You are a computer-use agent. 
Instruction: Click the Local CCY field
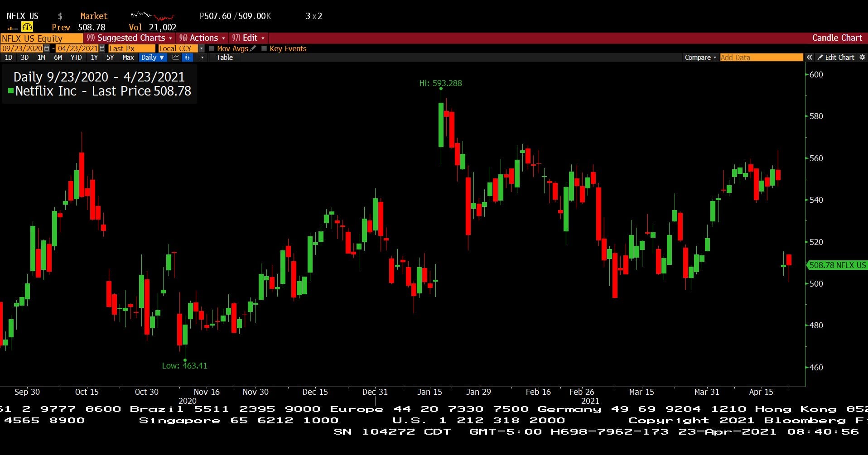tap(178, 48)
